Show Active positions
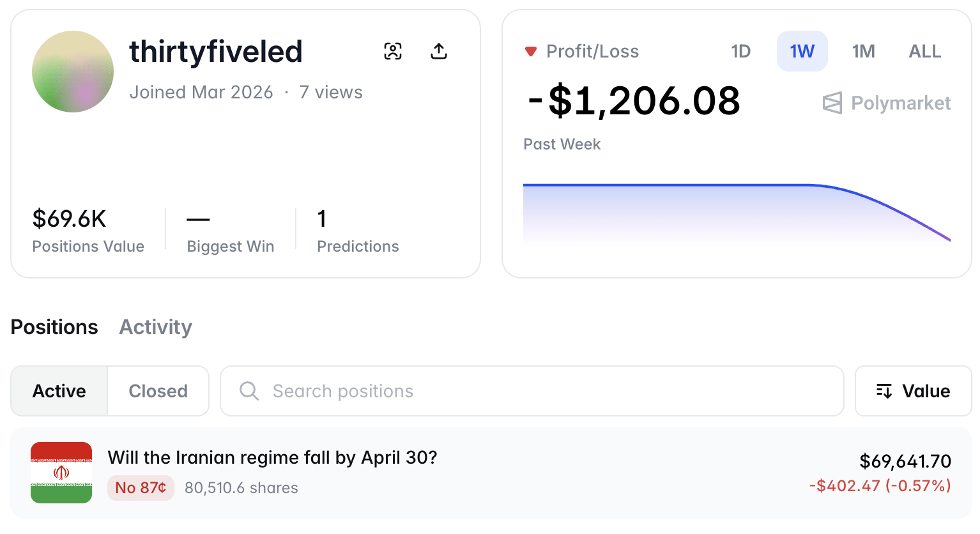 click(x=59, y=391)
